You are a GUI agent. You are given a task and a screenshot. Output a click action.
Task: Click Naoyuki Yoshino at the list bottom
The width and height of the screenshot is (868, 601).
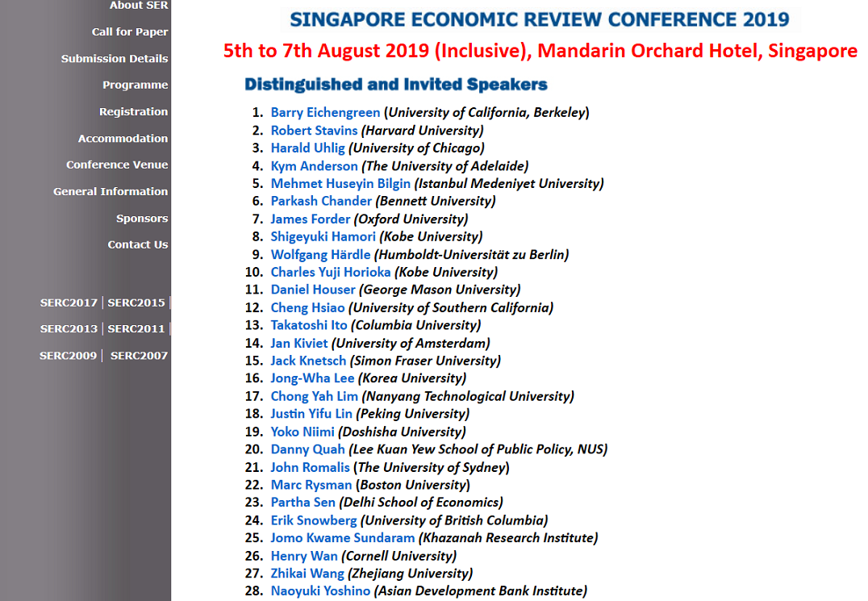(319, 591)
